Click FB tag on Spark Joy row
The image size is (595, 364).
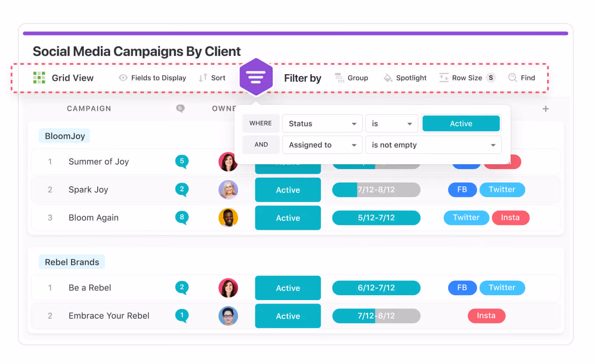[462, 190]
